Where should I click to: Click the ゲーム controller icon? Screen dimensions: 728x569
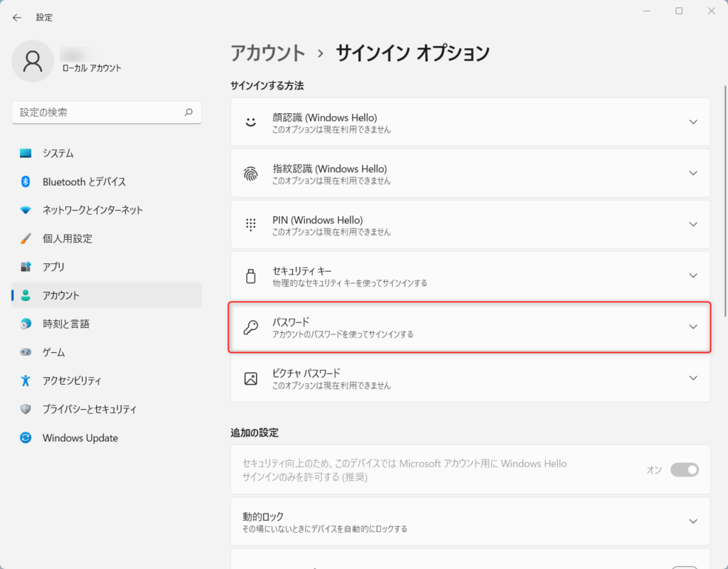tap(26, 352)
